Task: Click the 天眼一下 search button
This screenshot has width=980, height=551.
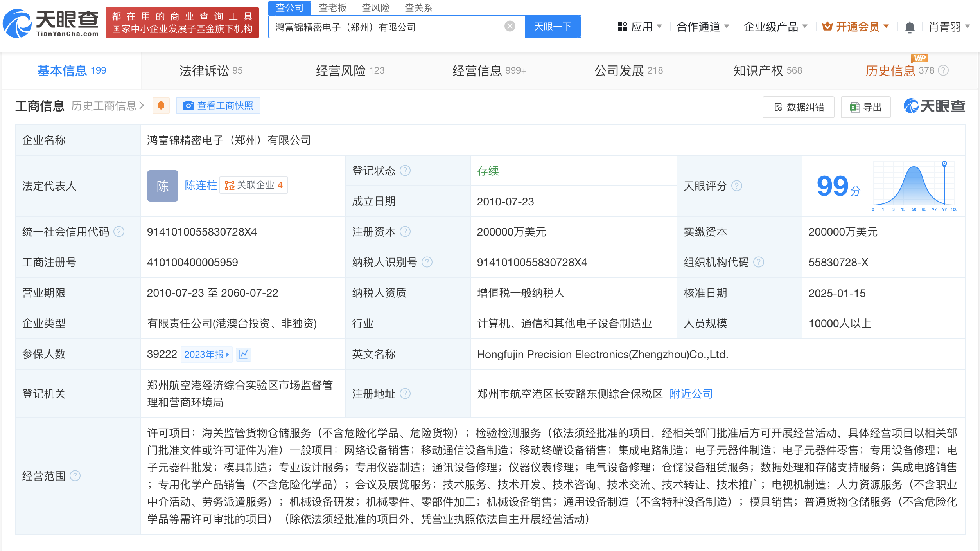Action: point(553,26)
